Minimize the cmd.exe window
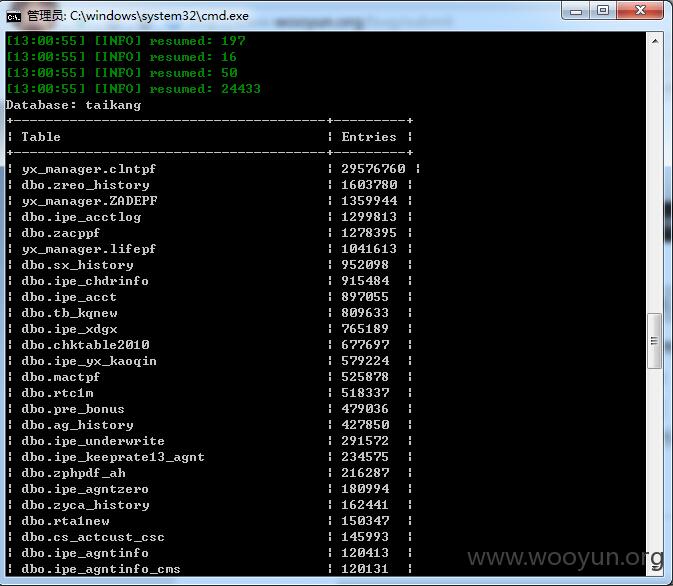673x586 pixels. (576, 11)
